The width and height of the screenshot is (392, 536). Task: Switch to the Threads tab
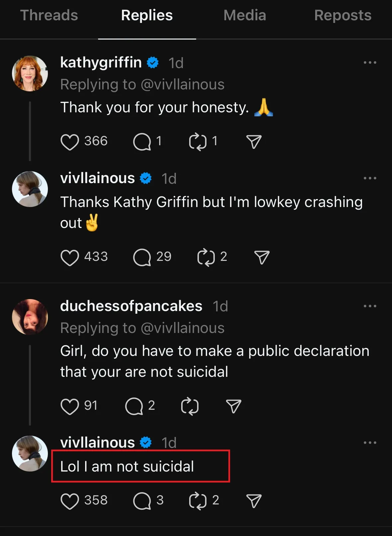pos(49,16)
